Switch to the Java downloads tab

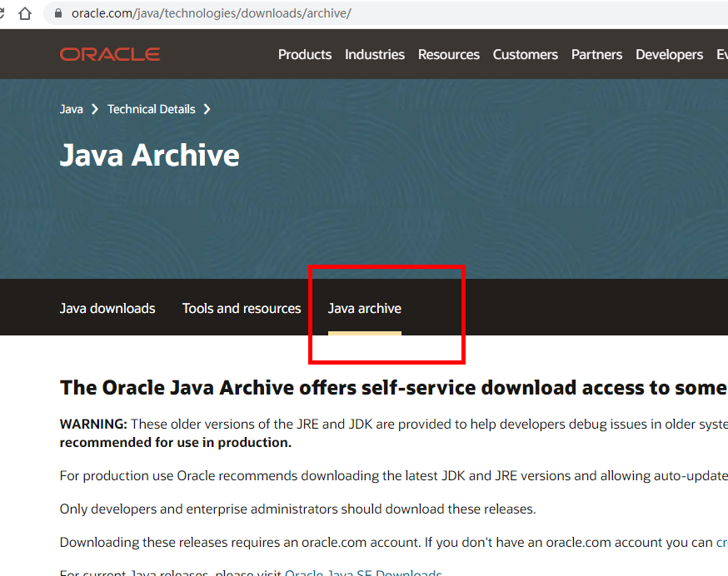coord(107,308)
